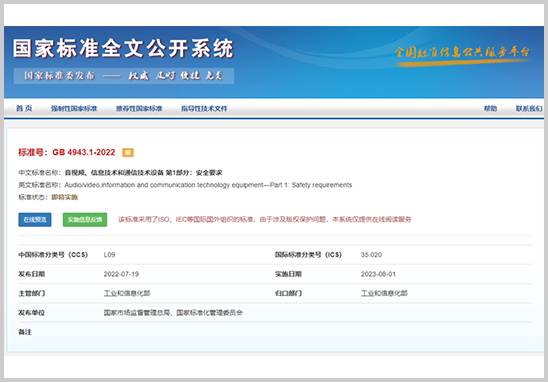
Task: Select the Chinese standard name text
Action: click(143, 173)
